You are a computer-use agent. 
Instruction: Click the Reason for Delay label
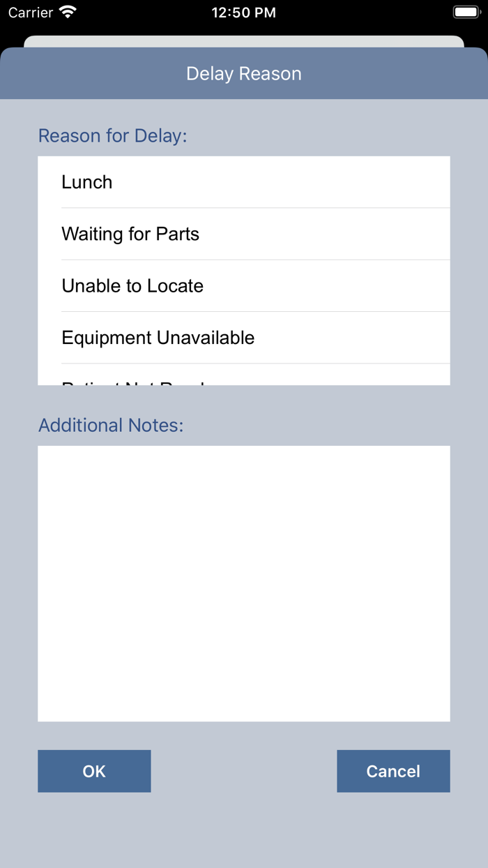[113, 135]
